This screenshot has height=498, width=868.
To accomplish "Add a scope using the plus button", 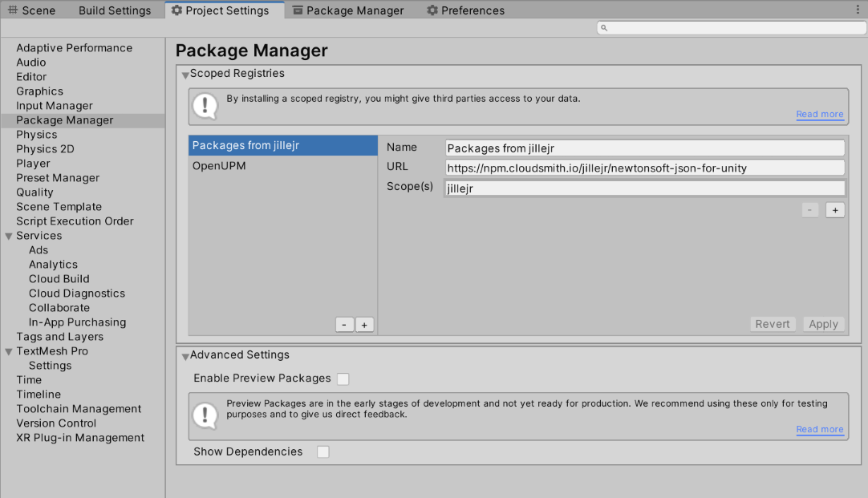I will click(835, 210).
